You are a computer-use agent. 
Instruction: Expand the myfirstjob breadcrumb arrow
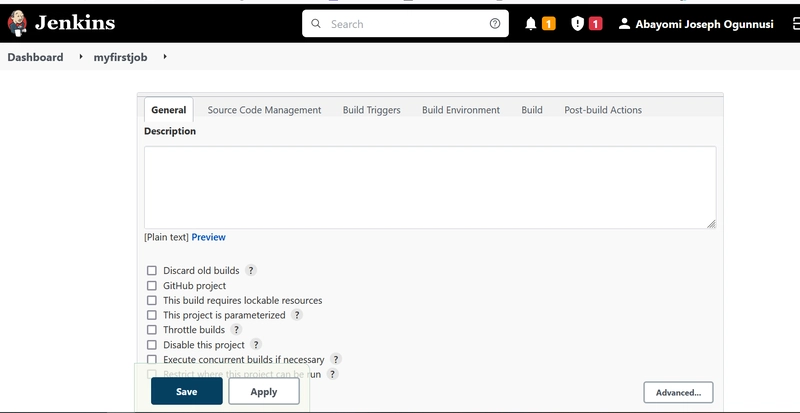pyautogui.click(x=164, y=57)
